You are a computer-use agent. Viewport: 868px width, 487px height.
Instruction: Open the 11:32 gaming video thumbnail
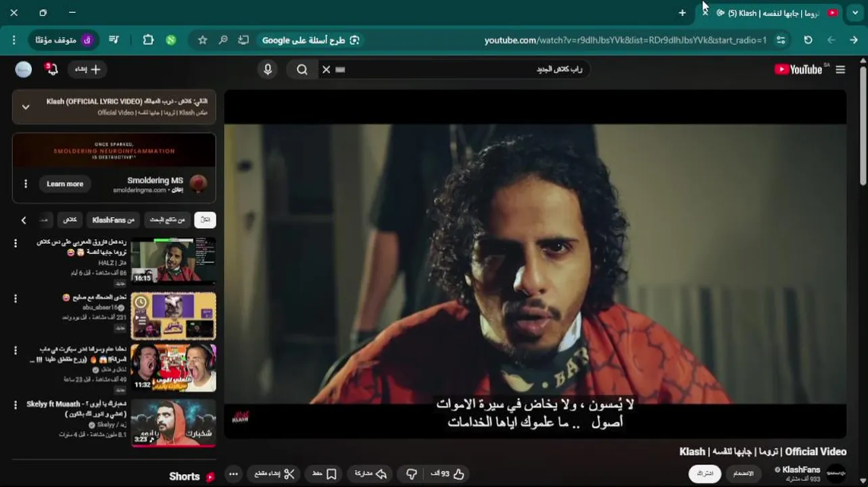(x=174, y=368)
